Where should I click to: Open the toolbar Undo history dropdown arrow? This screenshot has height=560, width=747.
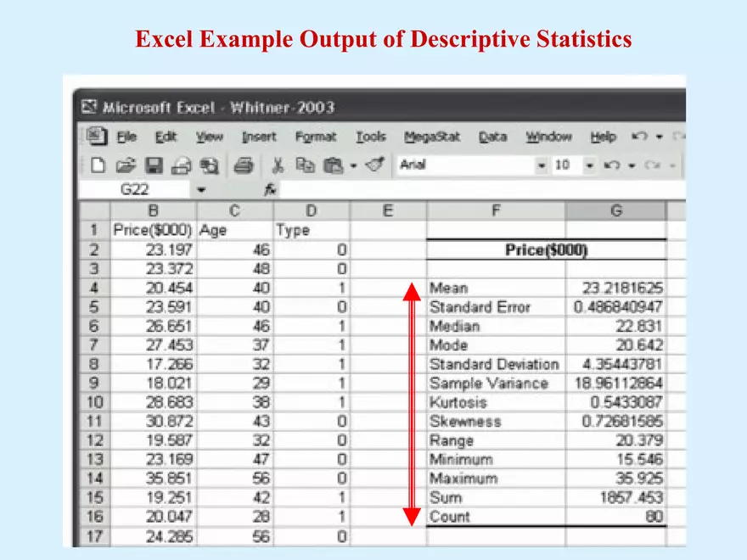(632, 165)
